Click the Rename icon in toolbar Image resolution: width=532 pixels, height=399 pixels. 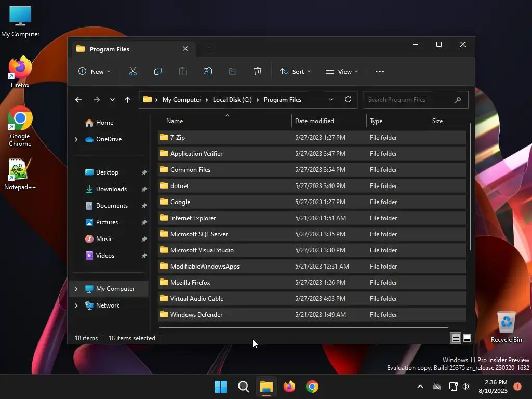(x=208, y=71)
